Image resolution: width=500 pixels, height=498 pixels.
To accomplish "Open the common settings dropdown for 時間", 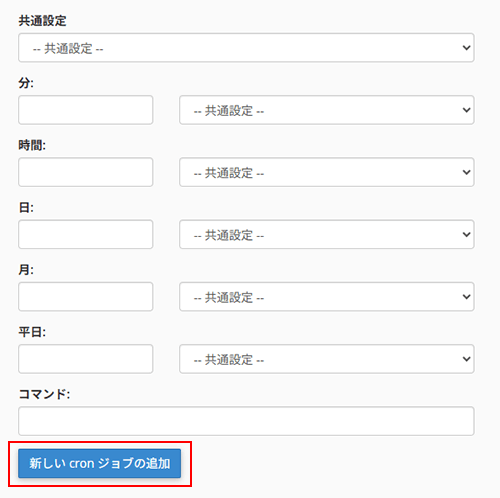I will pos(327,172).
